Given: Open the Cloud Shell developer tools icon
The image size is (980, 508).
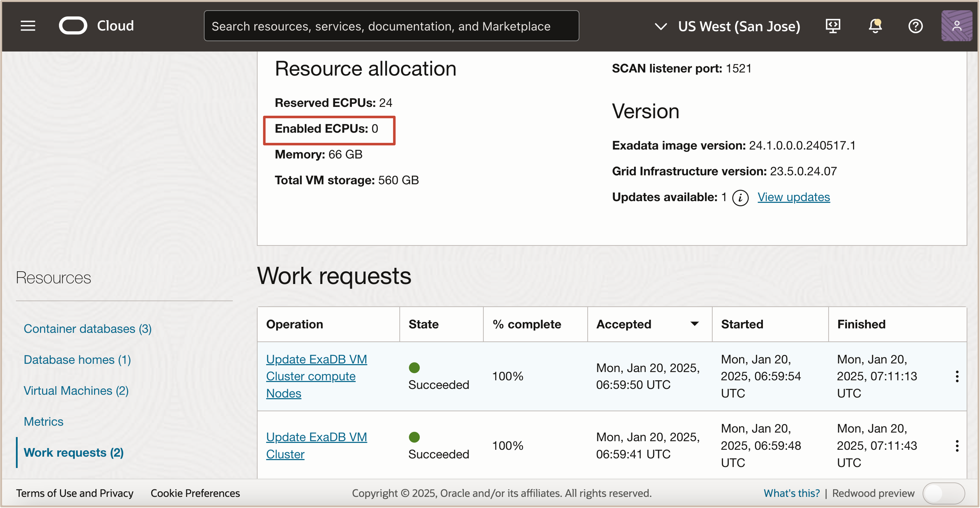Looking at the screenshot, I should pos(833,26).
